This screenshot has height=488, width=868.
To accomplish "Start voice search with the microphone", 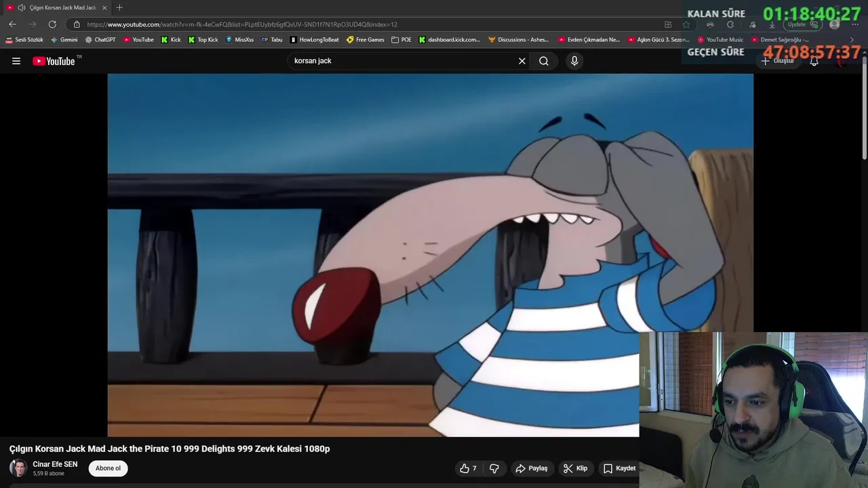I will 574,61.
